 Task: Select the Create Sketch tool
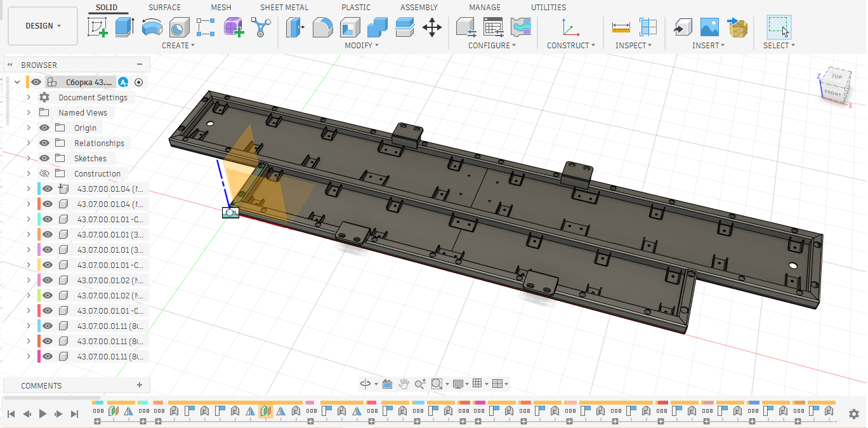point(98,27)
